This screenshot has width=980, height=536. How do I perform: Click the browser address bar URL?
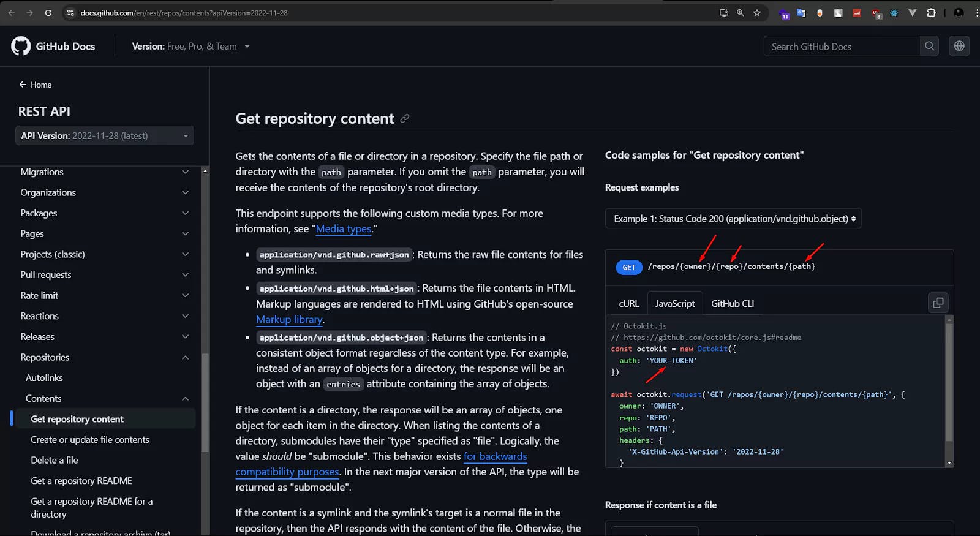(x=184, y=13)
